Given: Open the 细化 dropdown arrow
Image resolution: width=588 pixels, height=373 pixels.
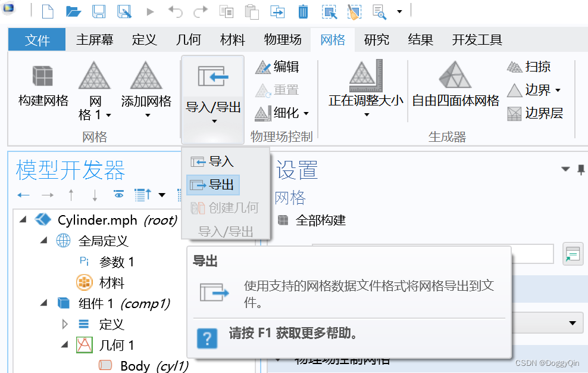Looking at the screenshot, I should coord(305,113).
